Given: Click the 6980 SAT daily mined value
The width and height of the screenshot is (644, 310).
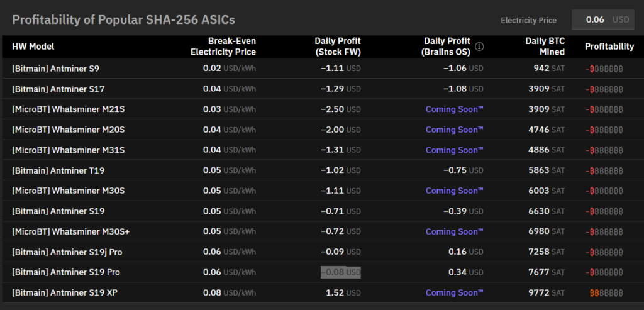Looking at the screenshot, I should tap(547, 231).
